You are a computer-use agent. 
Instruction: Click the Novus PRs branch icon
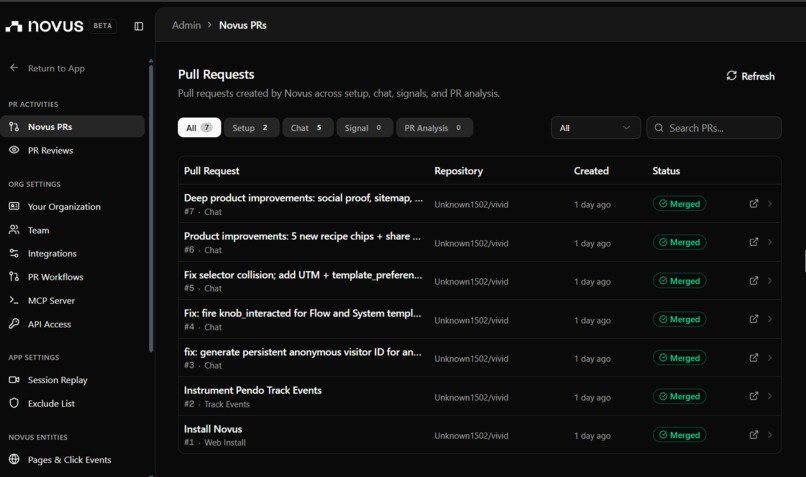(14, 126)
